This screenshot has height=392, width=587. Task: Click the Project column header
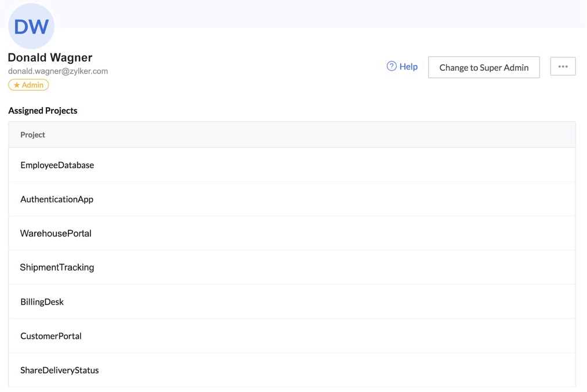click(x=33, y=135)
